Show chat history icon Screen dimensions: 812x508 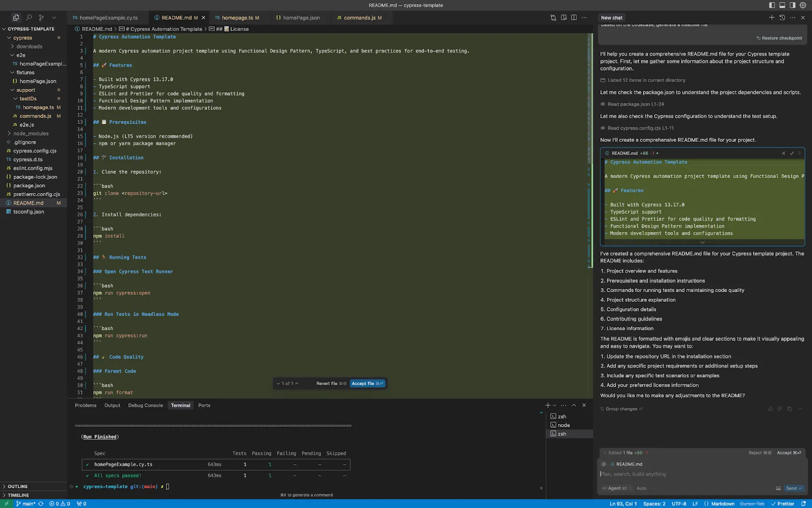click(x=782, y=17)
